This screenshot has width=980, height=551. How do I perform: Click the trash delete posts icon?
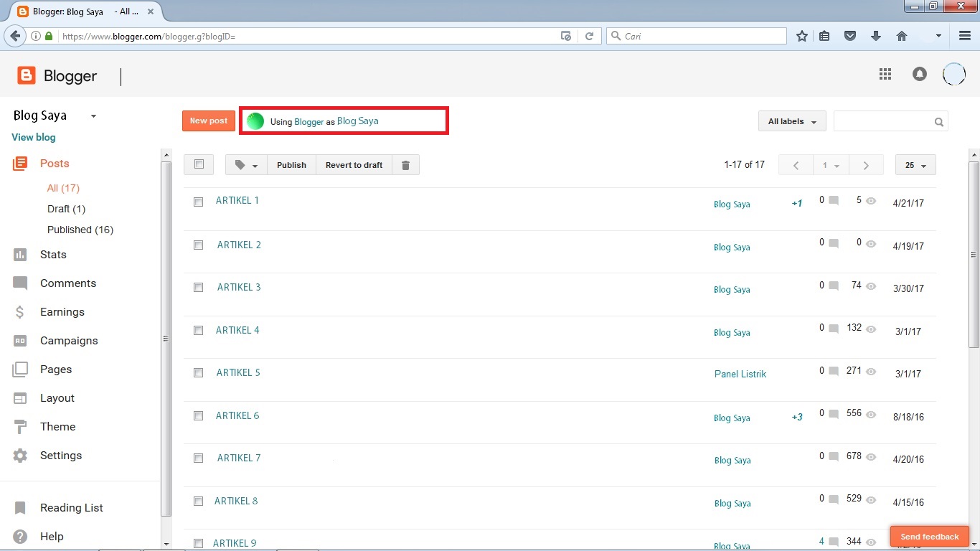point(405,165)
